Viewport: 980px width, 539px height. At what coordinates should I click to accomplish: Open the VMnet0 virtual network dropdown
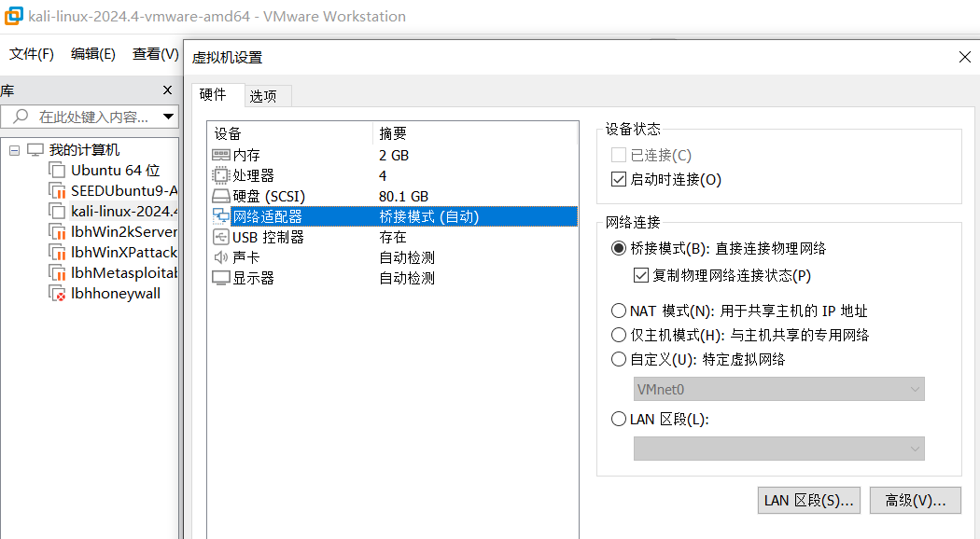pyautogui.click(x=778, y=389)
